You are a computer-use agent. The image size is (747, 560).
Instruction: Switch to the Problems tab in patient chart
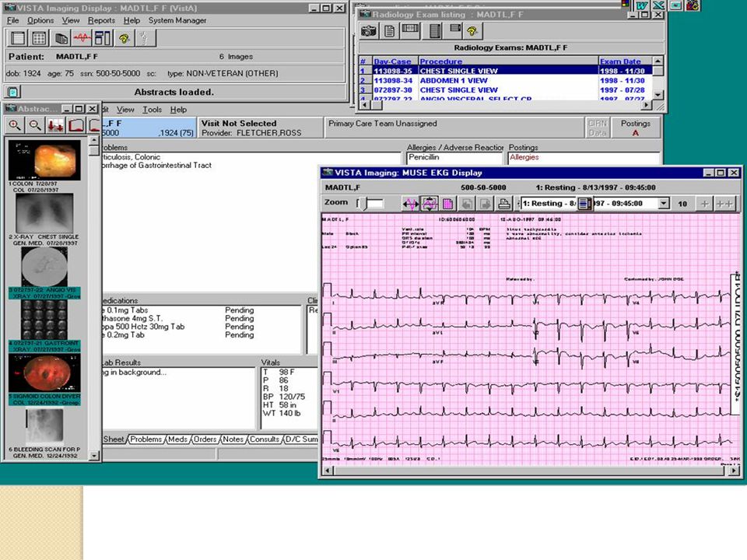[x=146, y=439]
